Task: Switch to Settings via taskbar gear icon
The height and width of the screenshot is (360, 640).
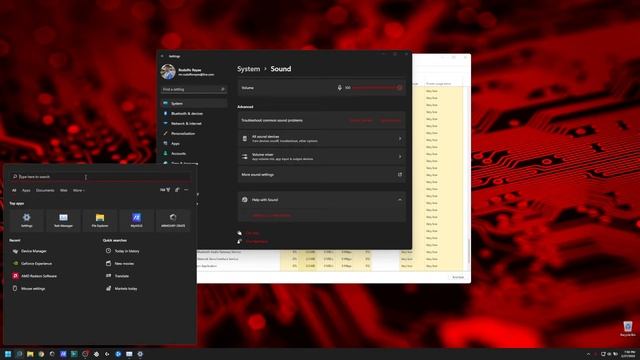Action: [x=140, y=354]
